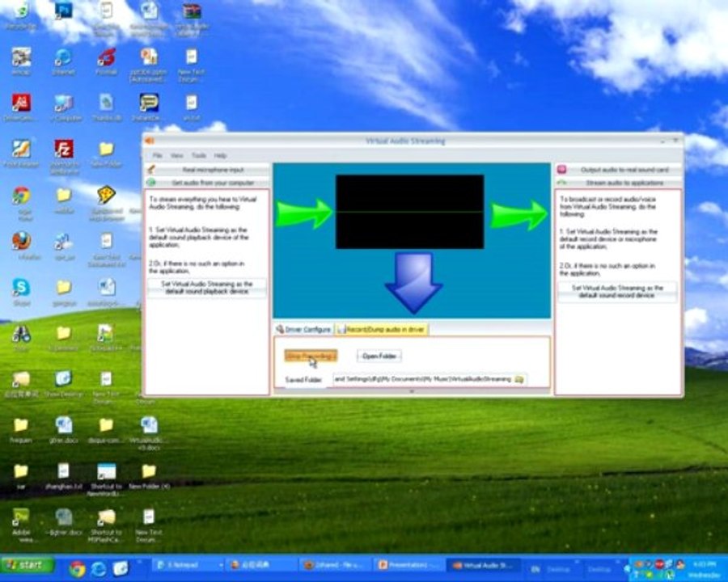Open the File menu in Virtual Audio Streaming

coord(158,155)
